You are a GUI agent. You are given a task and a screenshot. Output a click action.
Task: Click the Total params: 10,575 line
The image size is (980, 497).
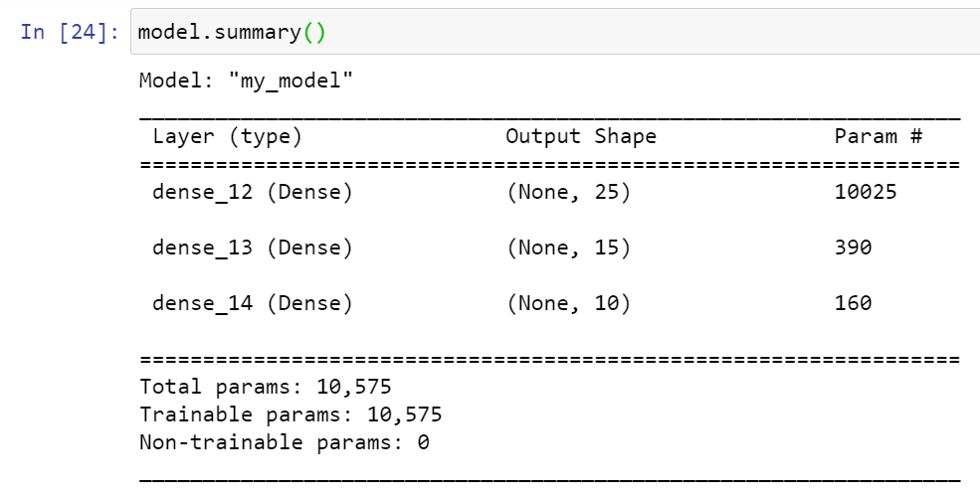[x=266, y=387]
